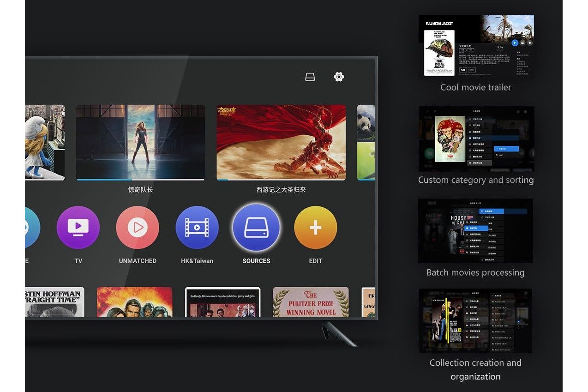588x392 pixels.
Task: Click the EDIT label
Action: (316, 261)
